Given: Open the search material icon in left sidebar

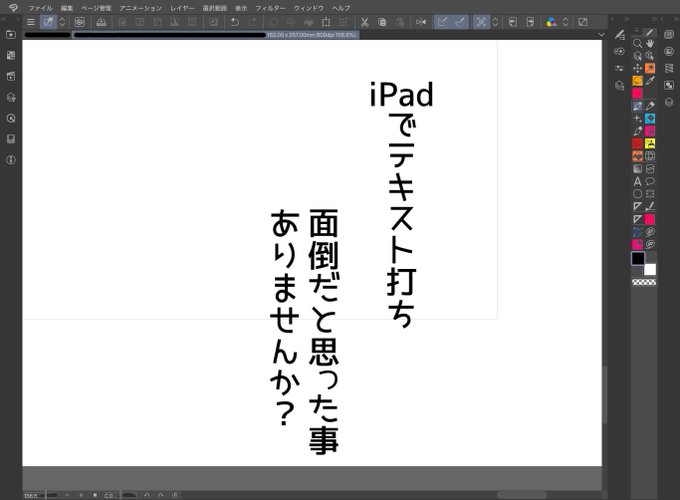Looking at the screenshot, I should tap(11, 118).
